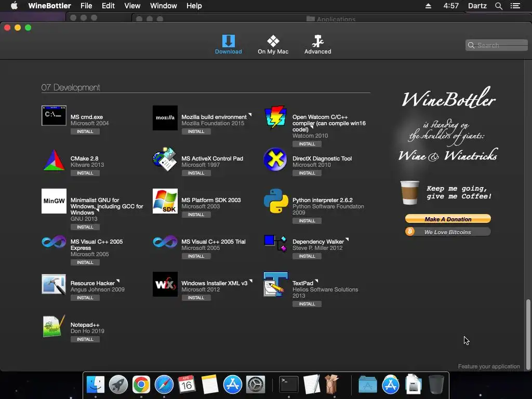
Task: Click the Windows Installer XML WiX icon
Action: 165,284
